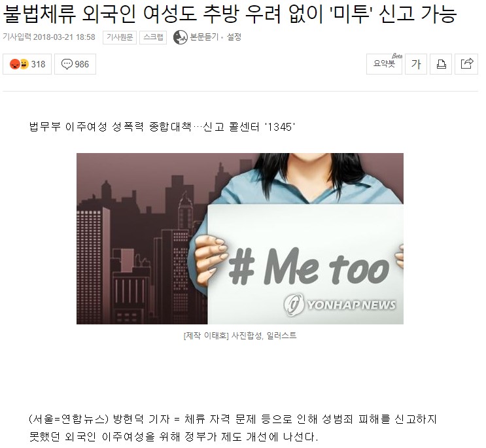Click the 318 reaction count

(38, 64)
